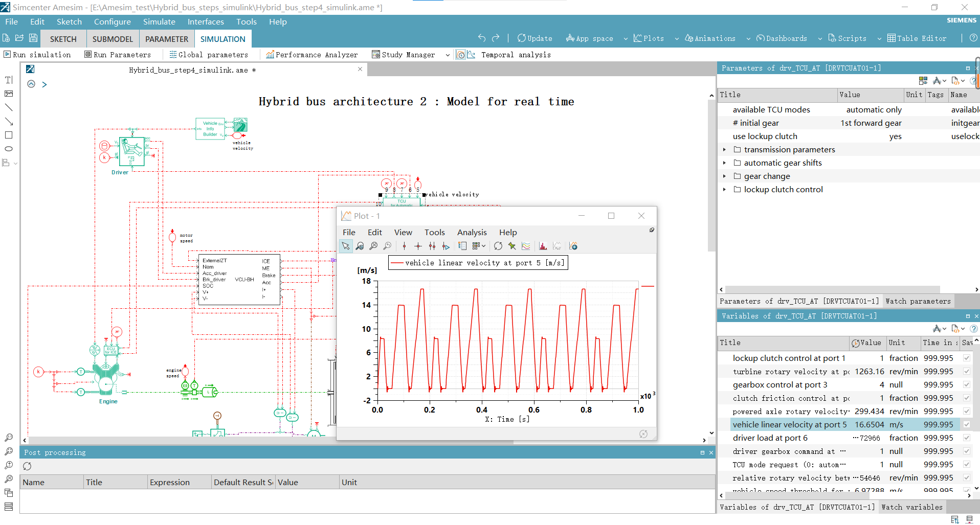The image size is (980, 525).
Task: Activate the crosshair cursor tool in Plot window
Action: click(x=418, y=246)
